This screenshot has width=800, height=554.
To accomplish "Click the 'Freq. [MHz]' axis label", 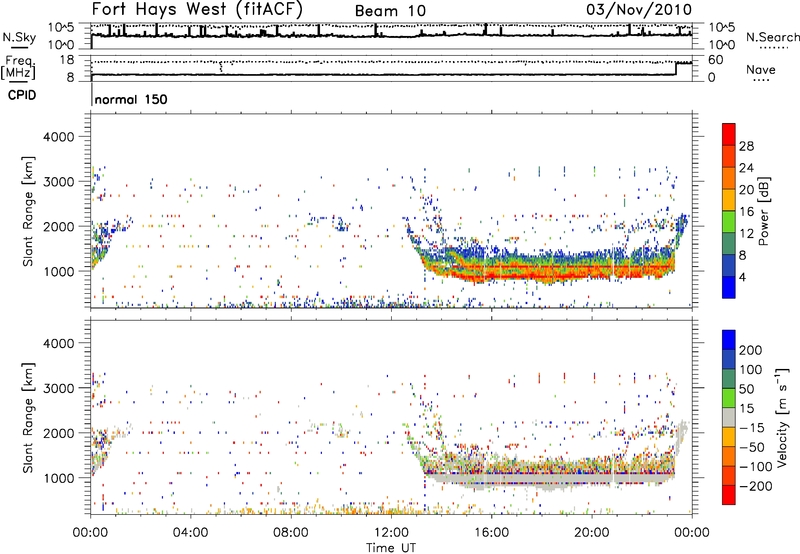I will 18,68.
